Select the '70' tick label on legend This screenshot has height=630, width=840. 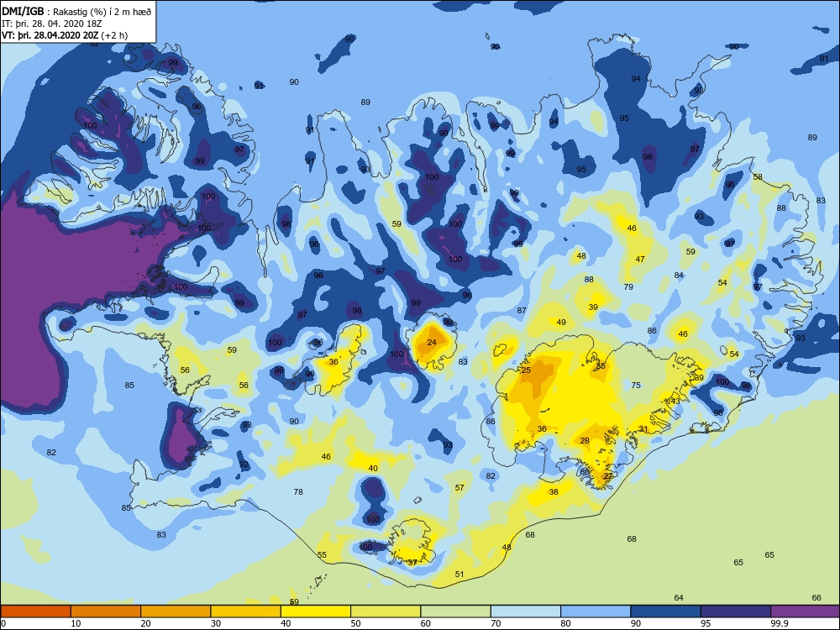[496, 623]
